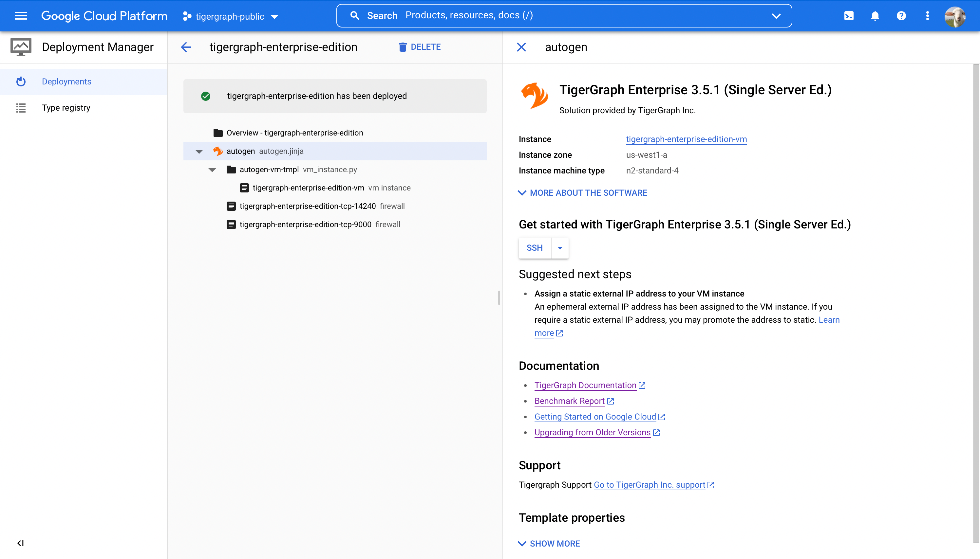Click the tigergraph-enterprise-edition-vm instance link
This screenshot has width=980, height=559.
pos(686,139)
